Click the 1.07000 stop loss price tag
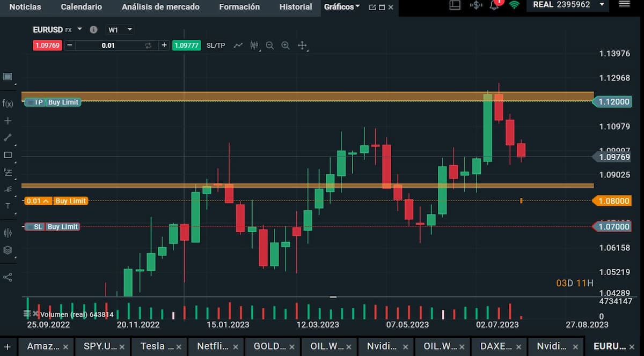 [611, 227]
